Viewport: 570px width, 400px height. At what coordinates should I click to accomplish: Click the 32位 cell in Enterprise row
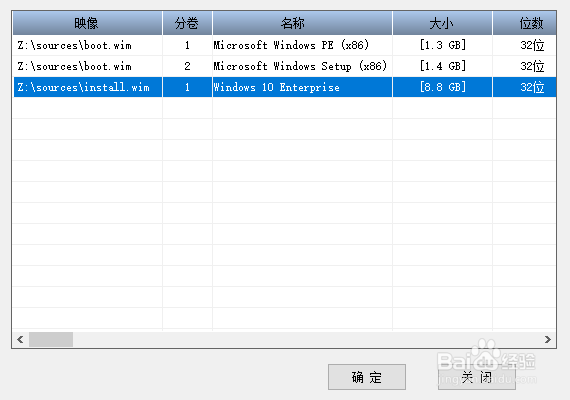click(525, 87)
